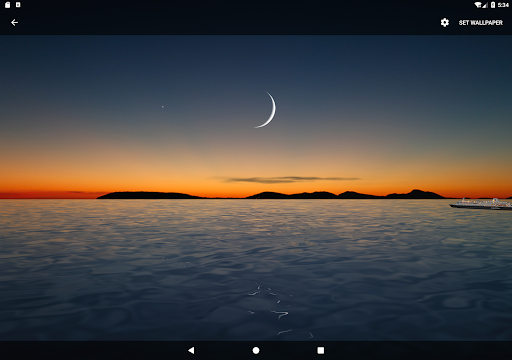Go back using the top-left arrow
This screenshot has height=360, width=512.
(x=14, y=22)
